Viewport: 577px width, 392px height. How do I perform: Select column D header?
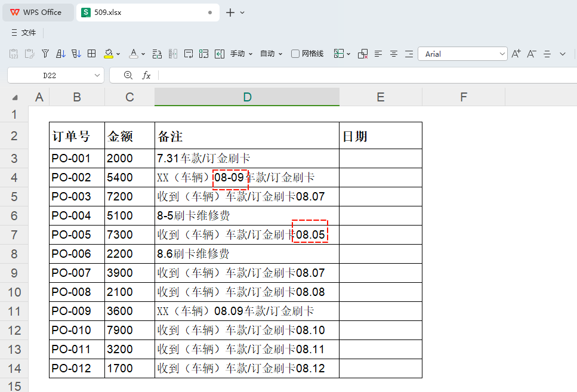pyautogui.click(x=247, y=97)
